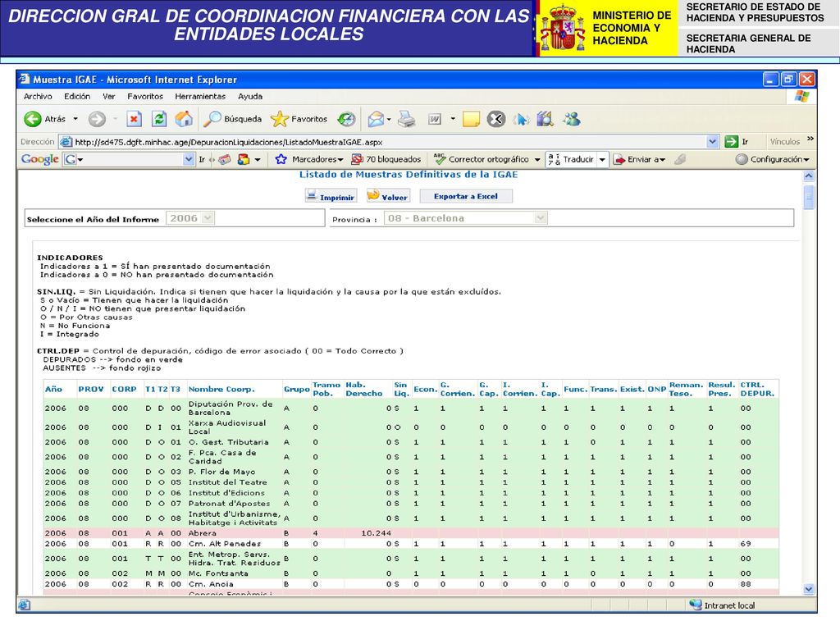
Task: Click page vertical scrollbar down arrow
Action: (x=809, y=589)
